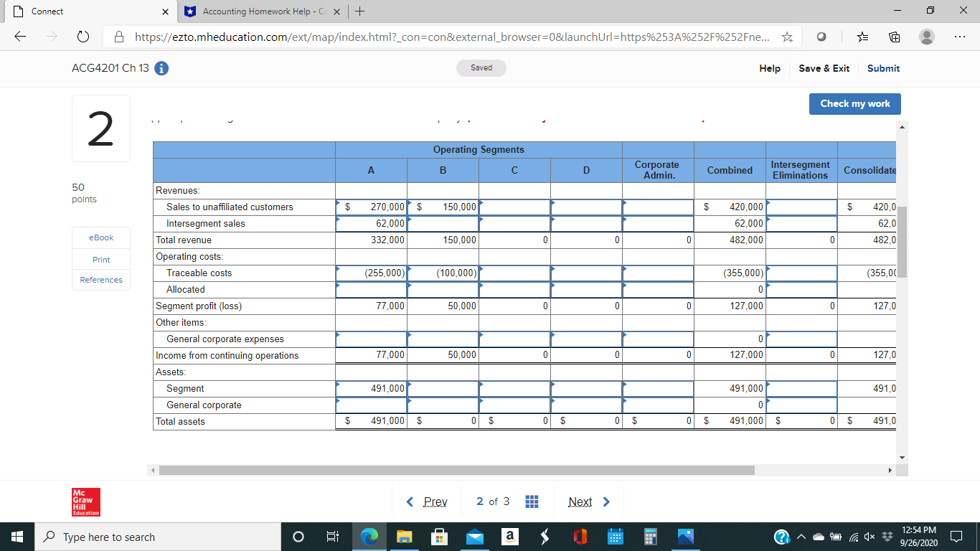Click the info icon beside ACG4201 Ch 13
Screen dimensions: 980x551
tap(161, 69)
